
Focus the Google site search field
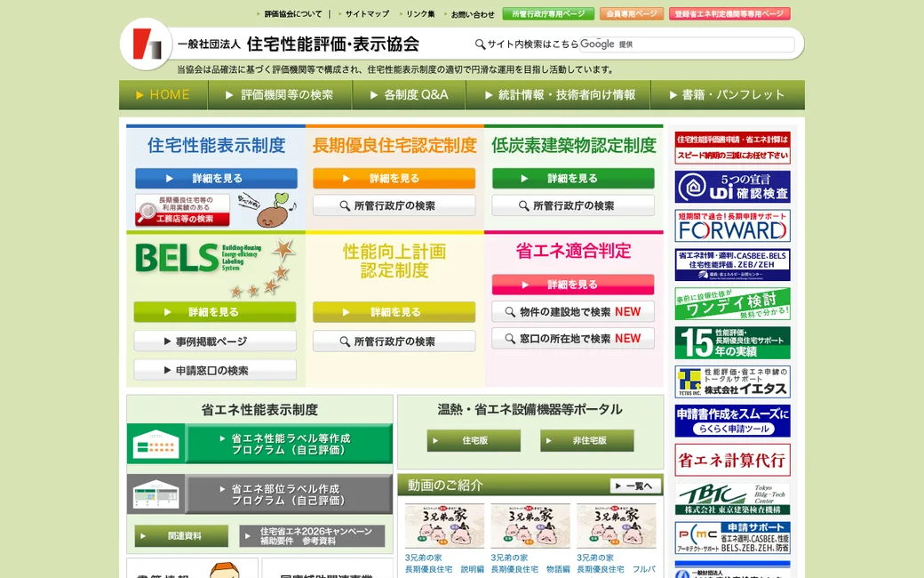pos(687,44)
